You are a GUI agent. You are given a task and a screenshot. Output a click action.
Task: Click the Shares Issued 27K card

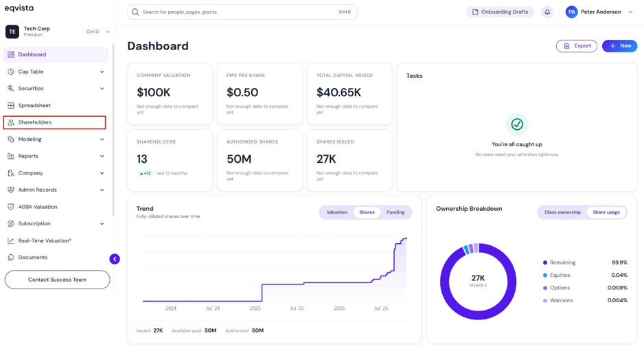349,160
